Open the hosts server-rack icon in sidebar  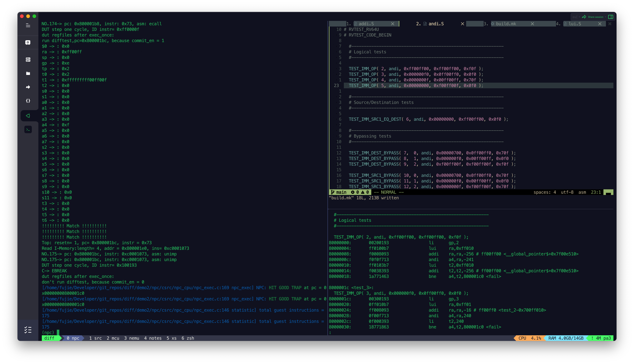click(28, 60)
